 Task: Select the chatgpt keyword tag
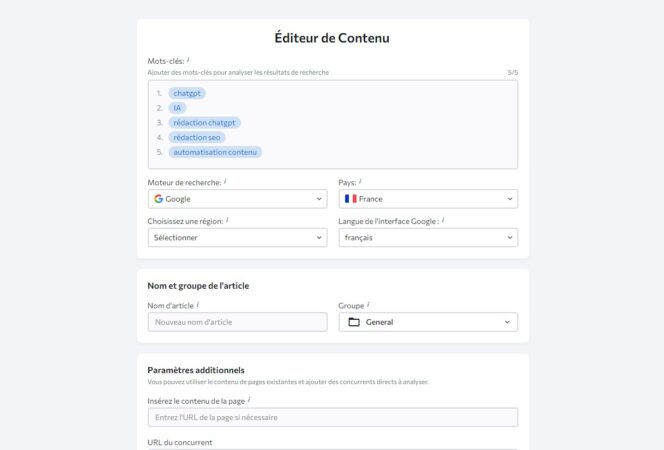tap(187, 93)
